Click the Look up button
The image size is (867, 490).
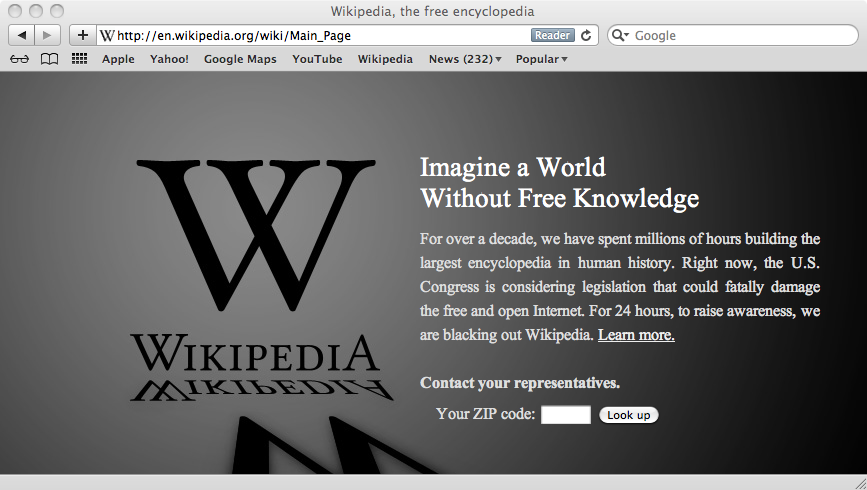click(x=629, y=415)
